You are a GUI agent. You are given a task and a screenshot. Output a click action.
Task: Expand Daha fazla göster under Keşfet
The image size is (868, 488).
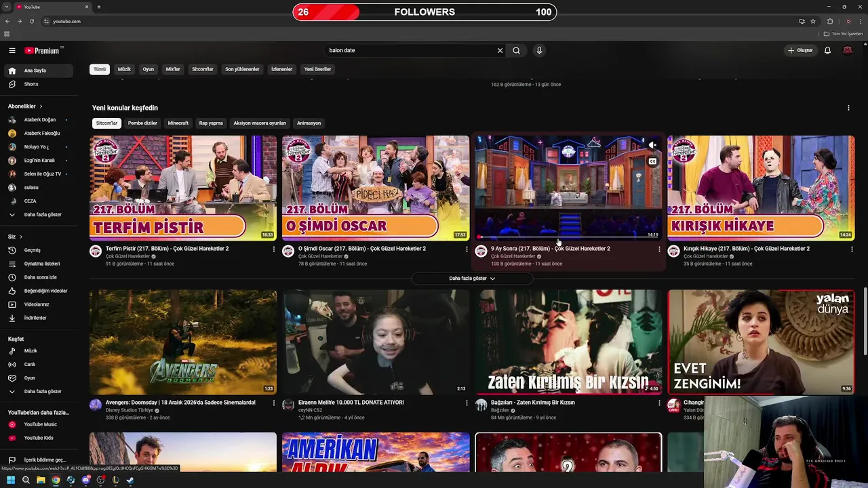coord(39,392)
